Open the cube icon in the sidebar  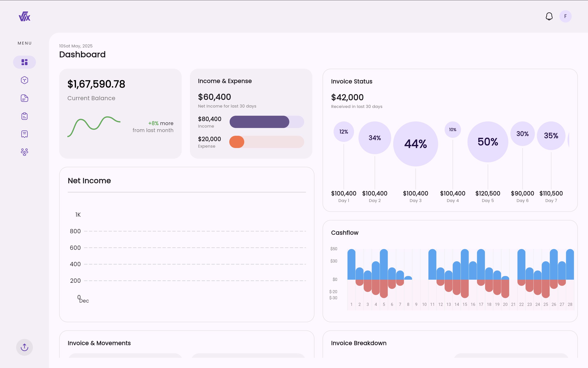point(24,80)
